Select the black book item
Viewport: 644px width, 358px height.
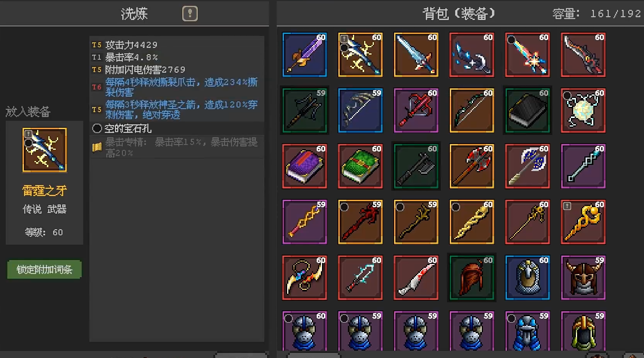click(x=528, y=110)
